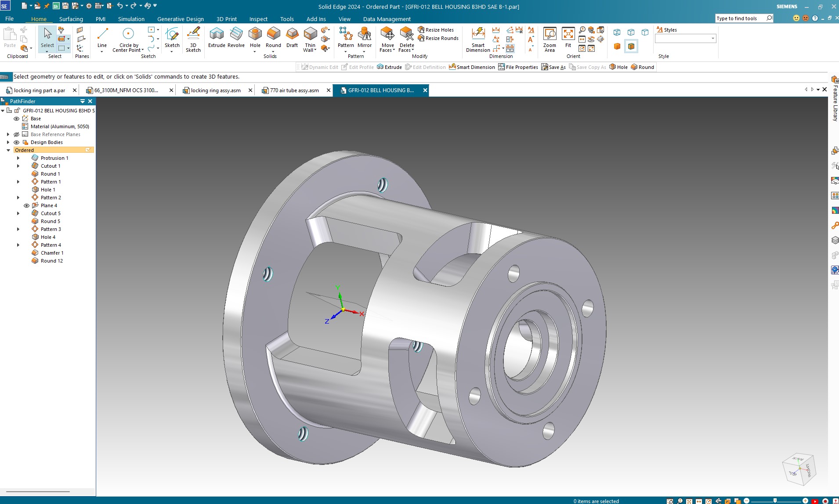Click Save As in the command bar
This screenshot has width=839, height=504.
pos(553,67)
